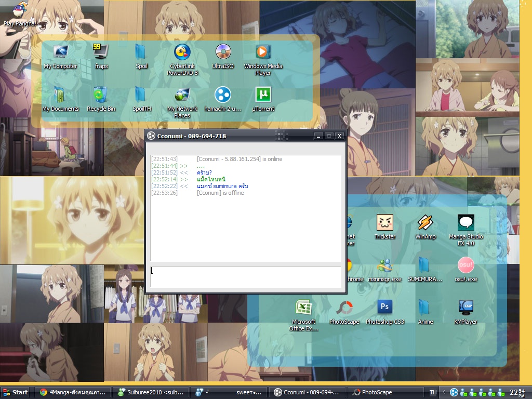Screen dimensions: 532x399
Task: Open Microsoft Office Excel shortcut
Action: point(303,315)
